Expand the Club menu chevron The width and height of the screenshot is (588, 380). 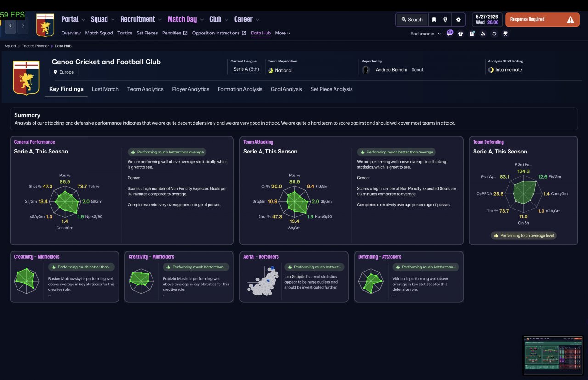(x=226, y=20)
